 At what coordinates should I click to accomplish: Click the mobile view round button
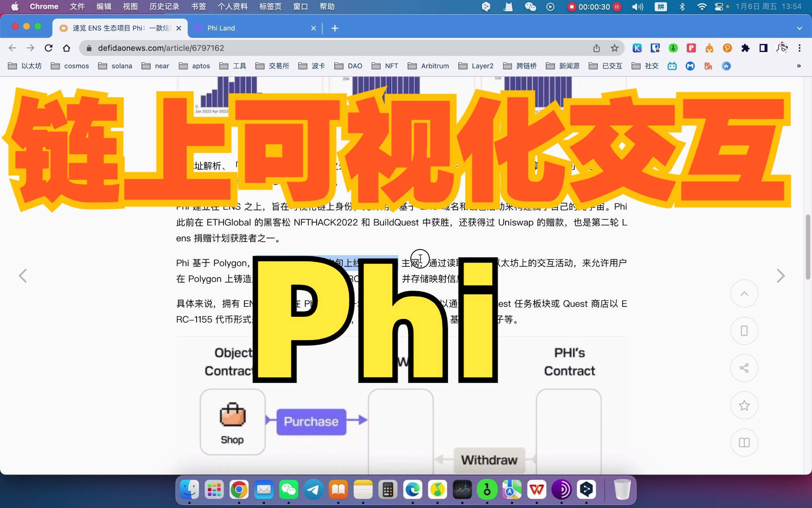[x=744, y=331]
